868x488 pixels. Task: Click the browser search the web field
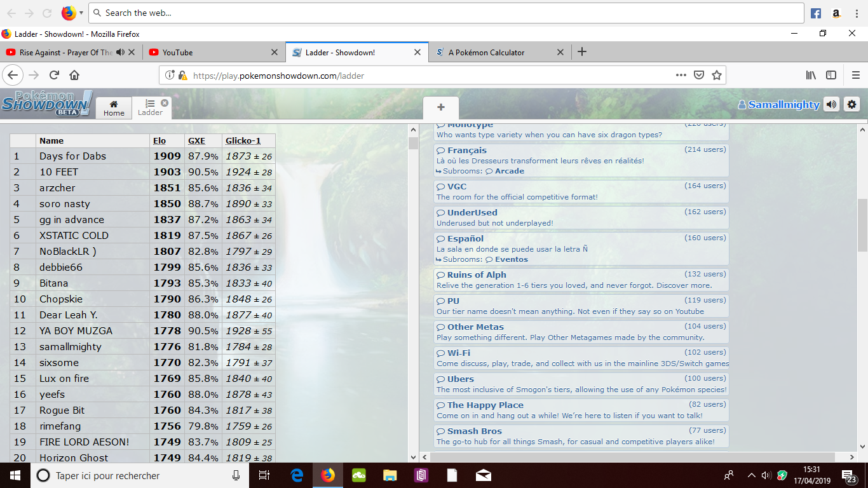click(446, 13)
